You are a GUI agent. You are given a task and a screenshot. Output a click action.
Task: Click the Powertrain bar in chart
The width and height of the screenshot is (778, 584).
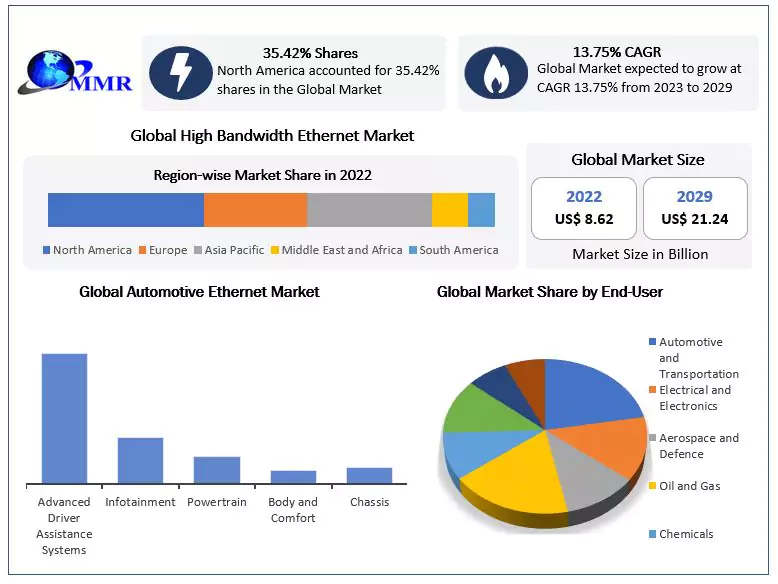(x=217, y=470)
